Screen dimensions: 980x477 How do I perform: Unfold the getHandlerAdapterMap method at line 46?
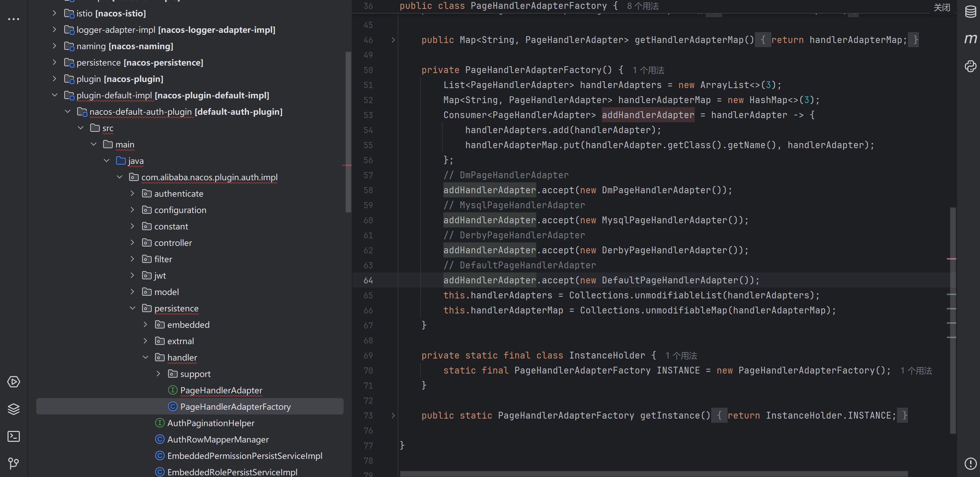393,40
